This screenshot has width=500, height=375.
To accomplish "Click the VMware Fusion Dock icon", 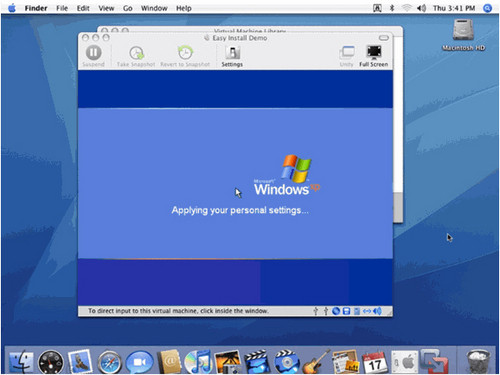I will (x=434, y=361).
